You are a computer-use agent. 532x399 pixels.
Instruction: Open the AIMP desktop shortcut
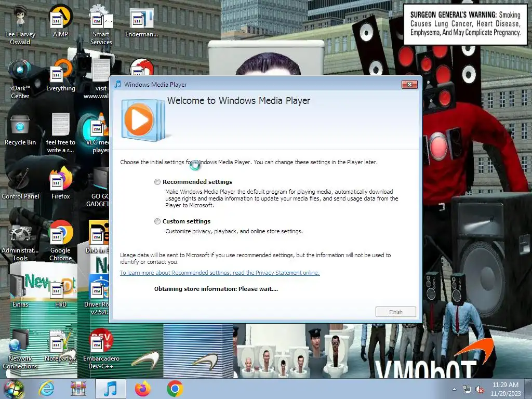[x=60, y=22]
